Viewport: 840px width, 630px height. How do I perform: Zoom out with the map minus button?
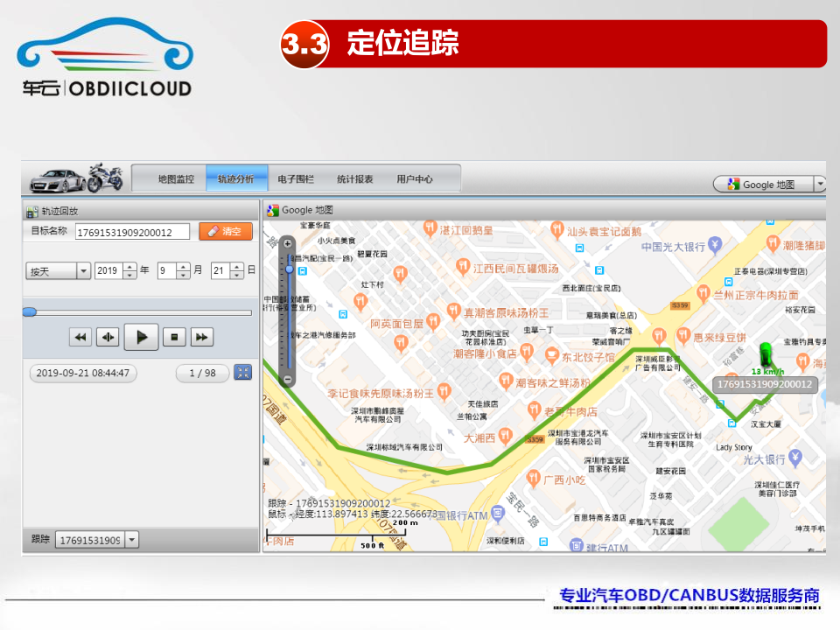tap(288, 379)
